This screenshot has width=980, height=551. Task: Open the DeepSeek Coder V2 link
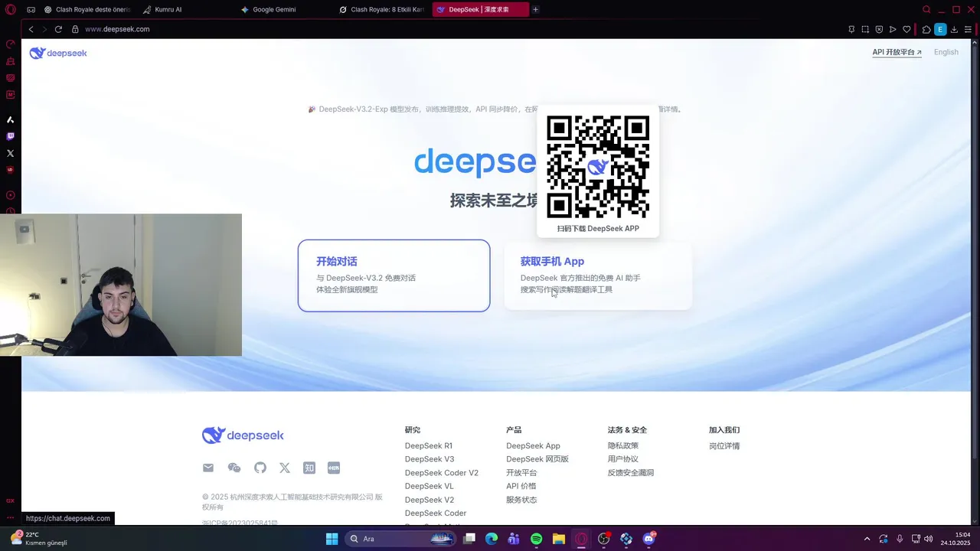coord(442,473)
